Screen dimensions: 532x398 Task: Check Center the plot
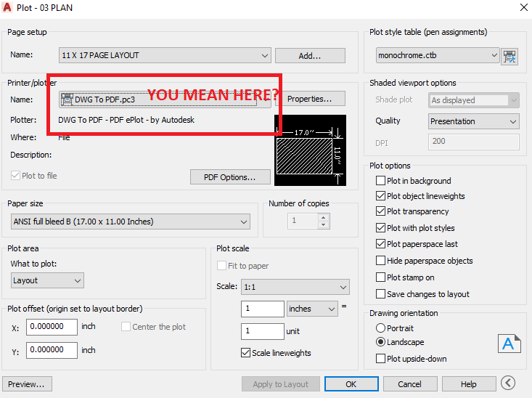[x=126, y=327]
